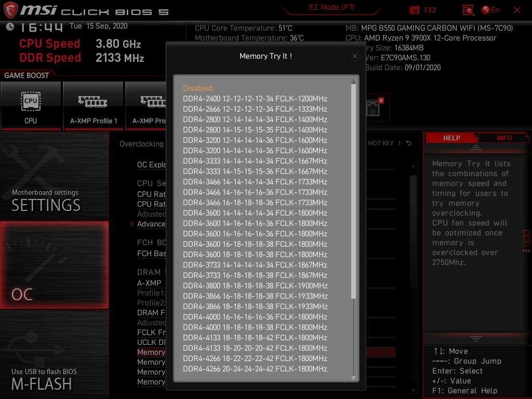
Task: Open M-FLASH USB BIOS flashing
Action: (54, 354)
